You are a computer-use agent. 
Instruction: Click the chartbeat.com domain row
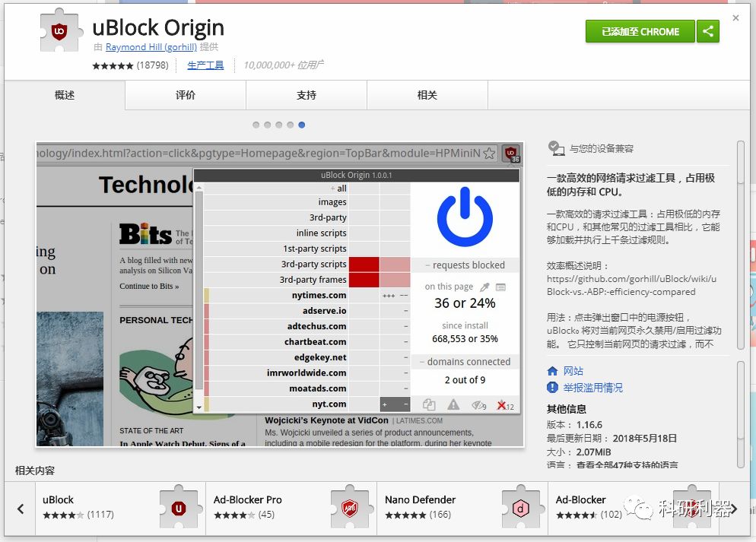[307, 341]
